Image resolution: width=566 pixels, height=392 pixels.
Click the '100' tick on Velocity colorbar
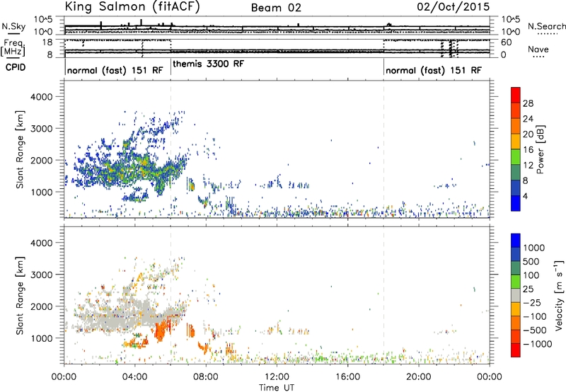coord(531,275)
